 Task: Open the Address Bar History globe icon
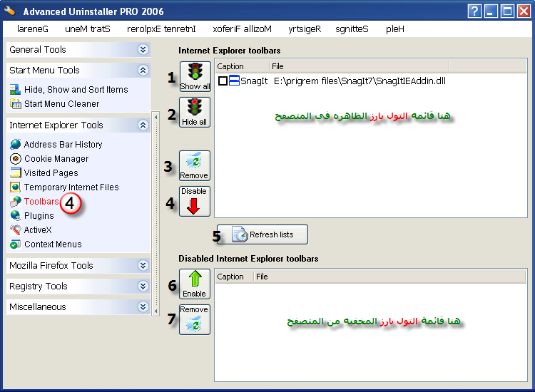[16, 144]
